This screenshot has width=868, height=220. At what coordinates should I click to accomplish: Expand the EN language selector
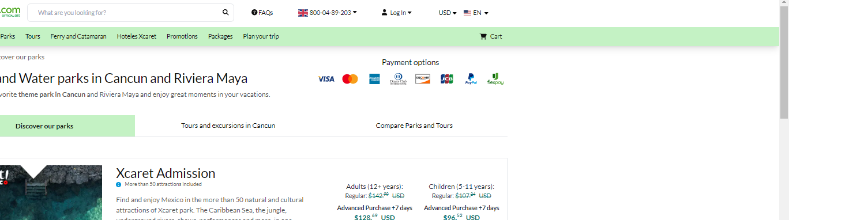click(476, 13)
